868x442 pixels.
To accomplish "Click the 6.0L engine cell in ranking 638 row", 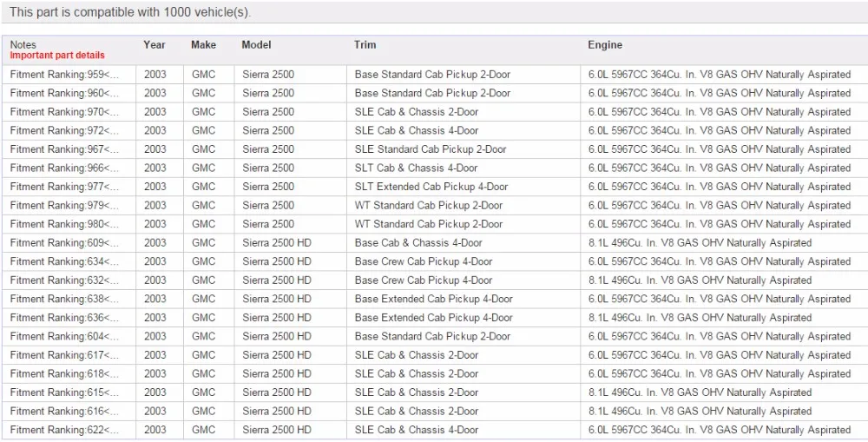I will [724, 299].
